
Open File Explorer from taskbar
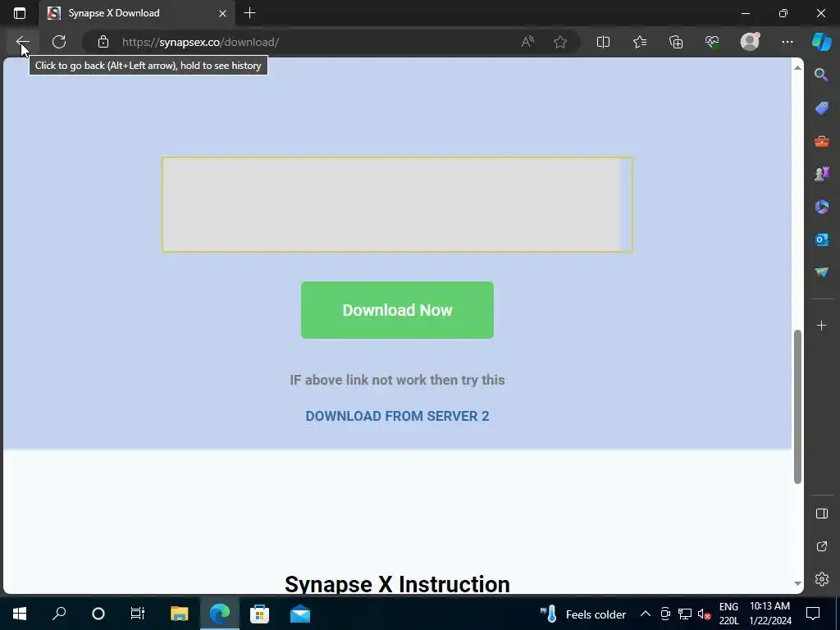point(179,614)
